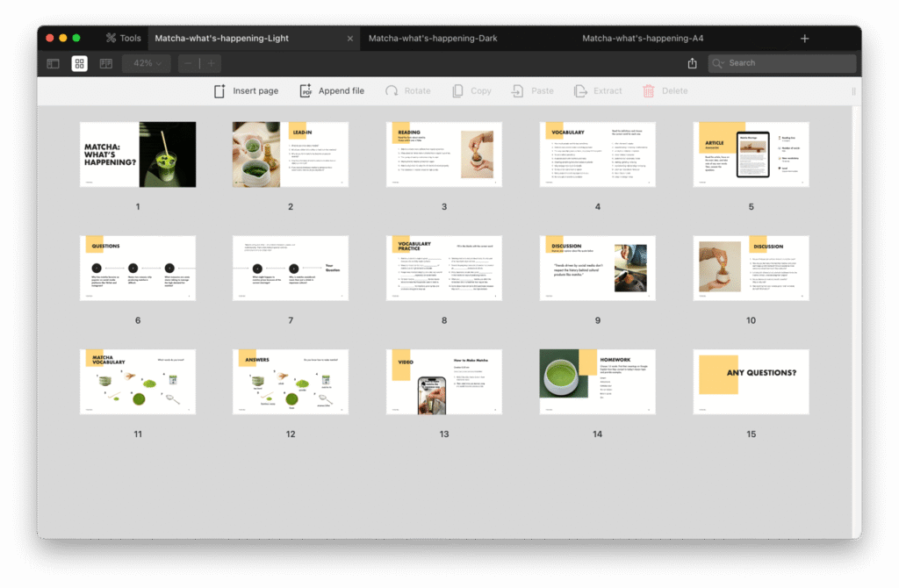Select the ANY QUESTIONS? page thumbnail
The image size is (899, 588).
tap(751, 382)
